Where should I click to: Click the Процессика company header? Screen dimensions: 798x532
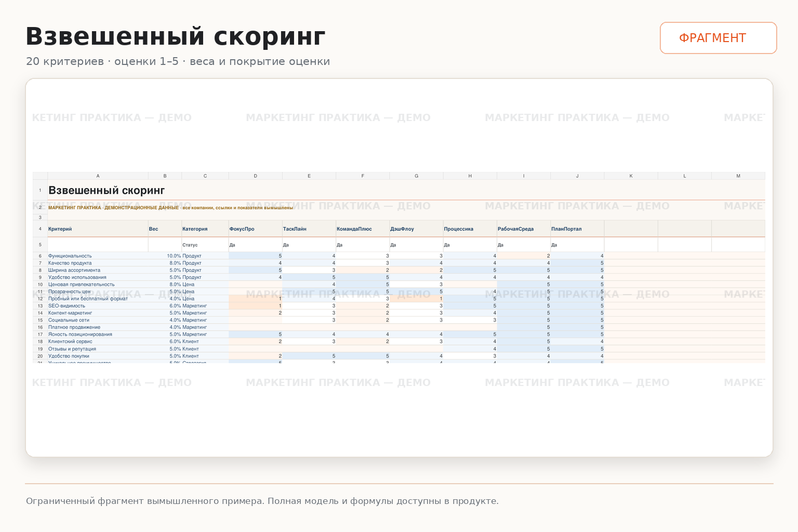(470, 229)
